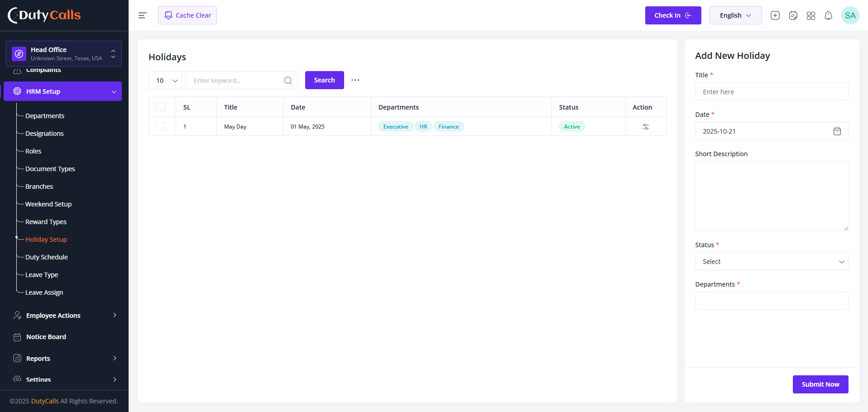
Task: Open Roles in the sidebar
Action: coord(34,151)
